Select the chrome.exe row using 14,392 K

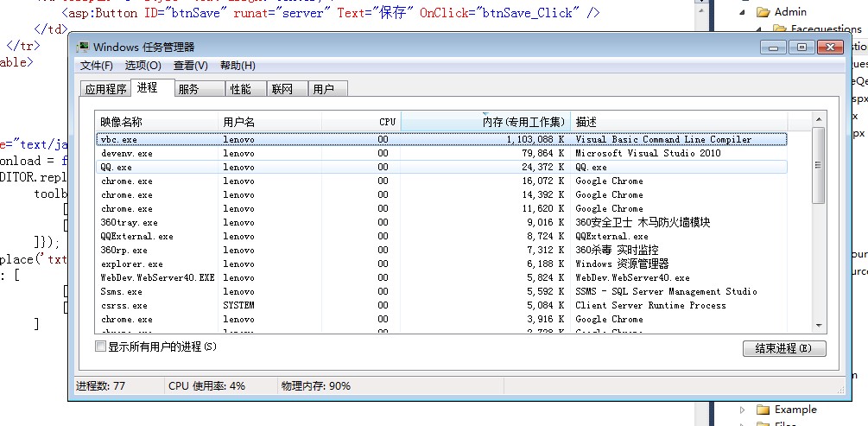point(441,195)
